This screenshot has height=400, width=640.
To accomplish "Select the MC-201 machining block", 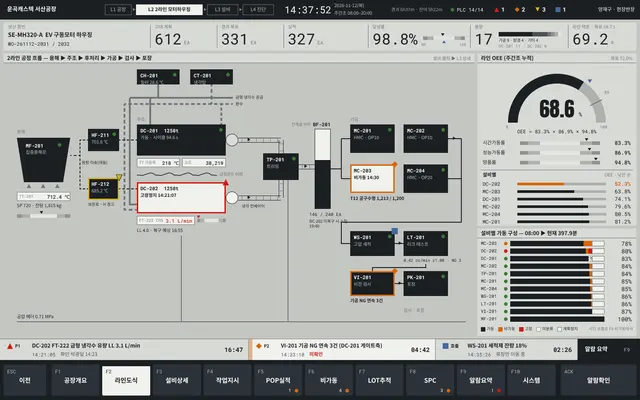I will tap(372, 139).
